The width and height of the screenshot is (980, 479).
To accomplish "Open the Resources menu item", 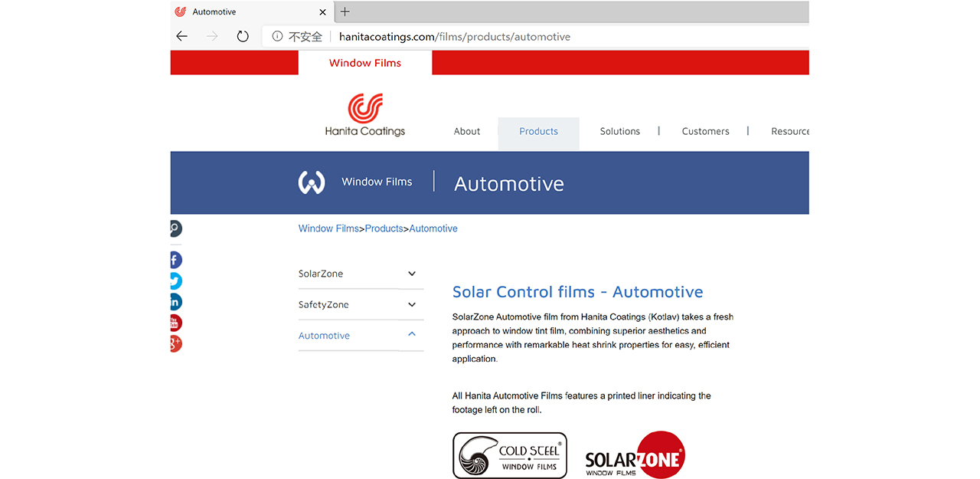I will 790,131.
